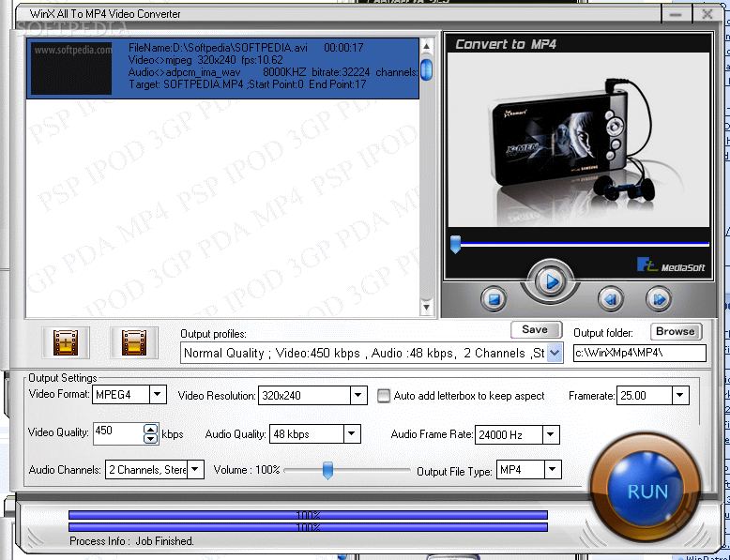The height and width of the screenshot is (560, 730).
Task: Start conversion with the RUN button
Action: 647,490
